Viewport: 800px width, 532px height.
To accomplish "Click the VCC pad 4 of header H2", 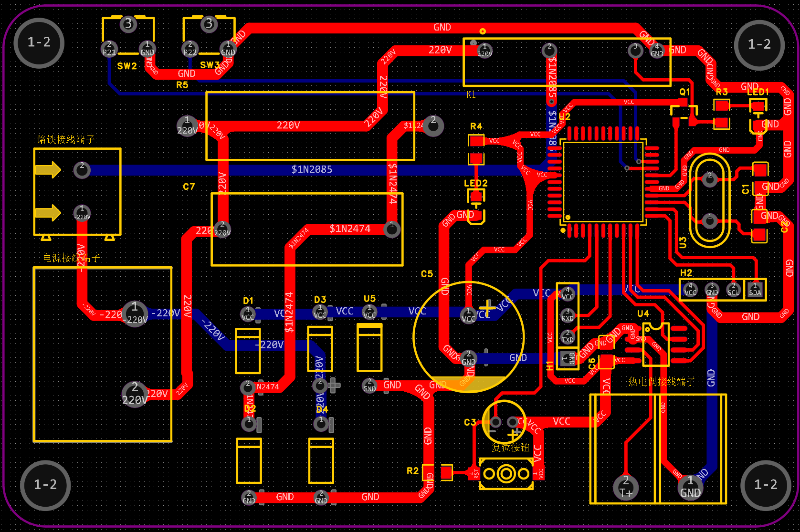I will pos(690,290).
